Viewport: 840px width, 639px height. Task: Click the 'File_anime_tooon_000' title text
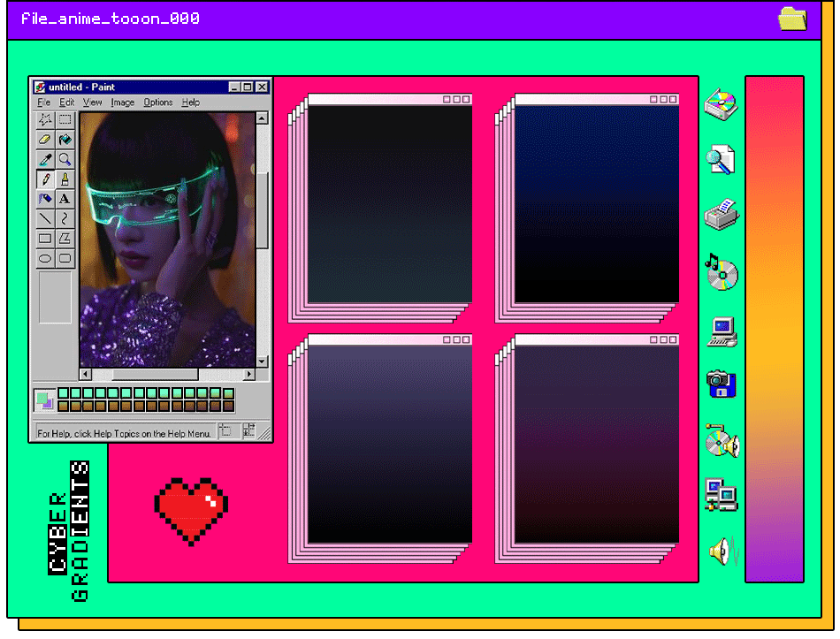coord(110,19)
